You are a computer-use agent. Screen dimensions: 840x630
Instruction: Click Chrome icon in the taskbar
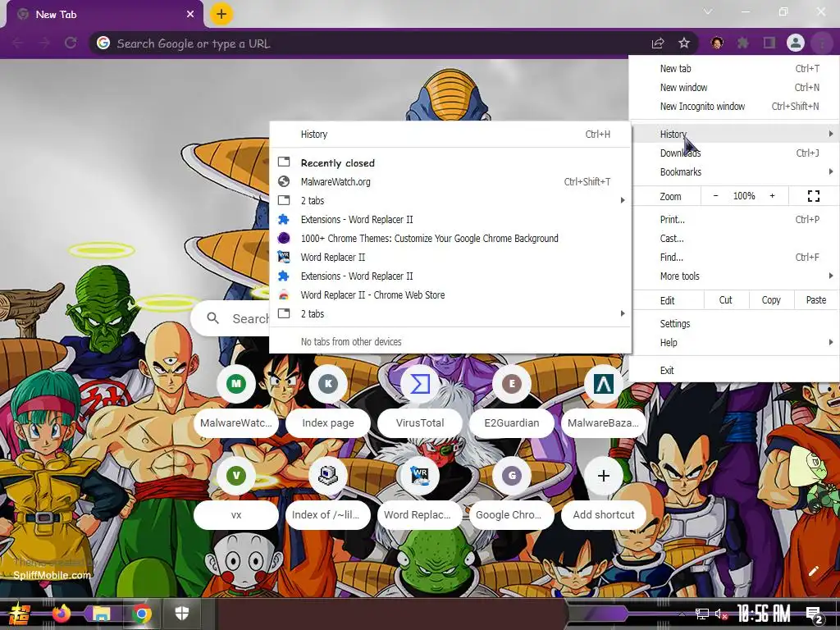pyautogui.click(x=142, y=613)
